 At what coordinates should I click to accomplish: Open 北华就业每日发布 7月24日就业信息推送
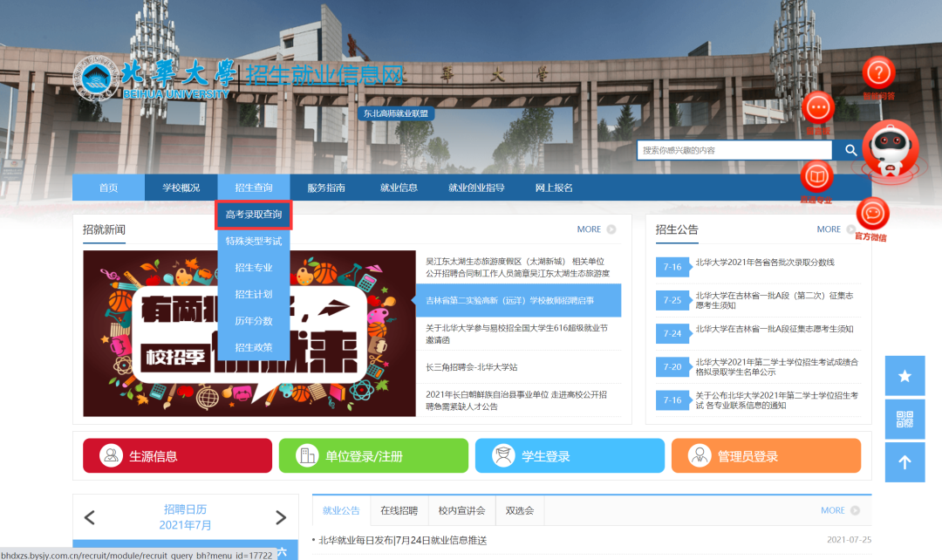(x=402, y=540)
